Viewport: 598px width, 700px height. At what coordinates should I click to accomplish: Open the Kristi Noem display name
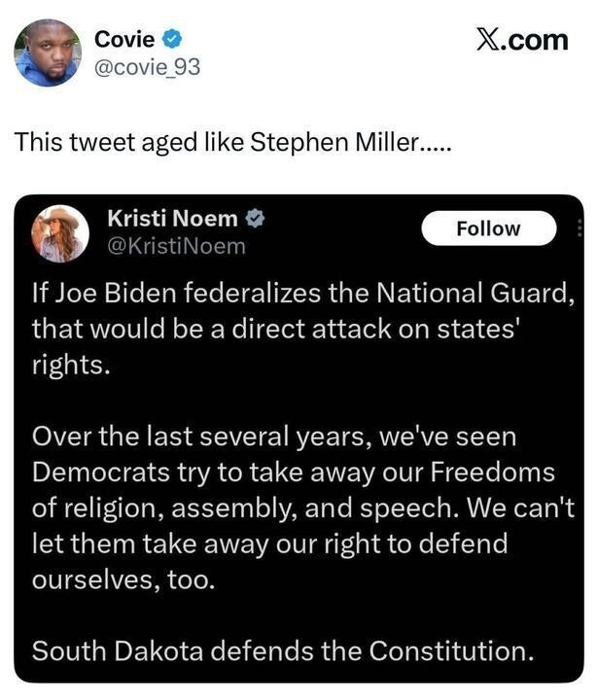click(171, 220)
